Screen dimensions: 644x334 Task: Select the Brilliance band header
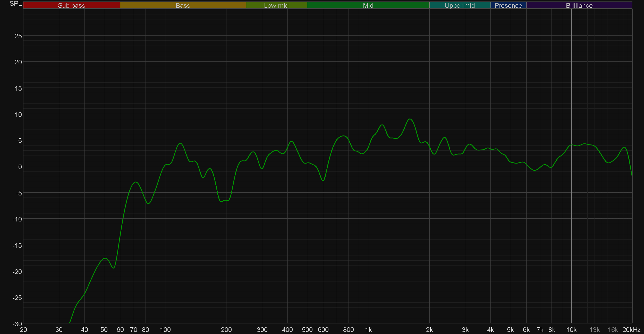(x=579, y=5)
